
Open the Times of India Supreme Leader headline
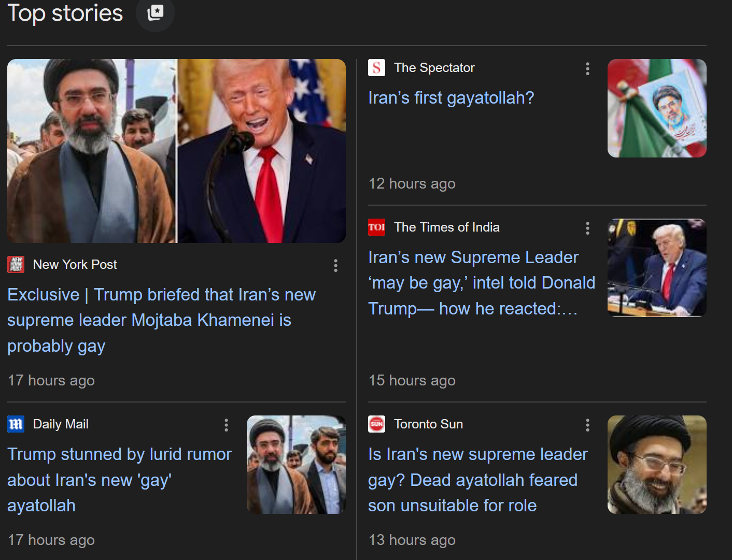[482, 283]
